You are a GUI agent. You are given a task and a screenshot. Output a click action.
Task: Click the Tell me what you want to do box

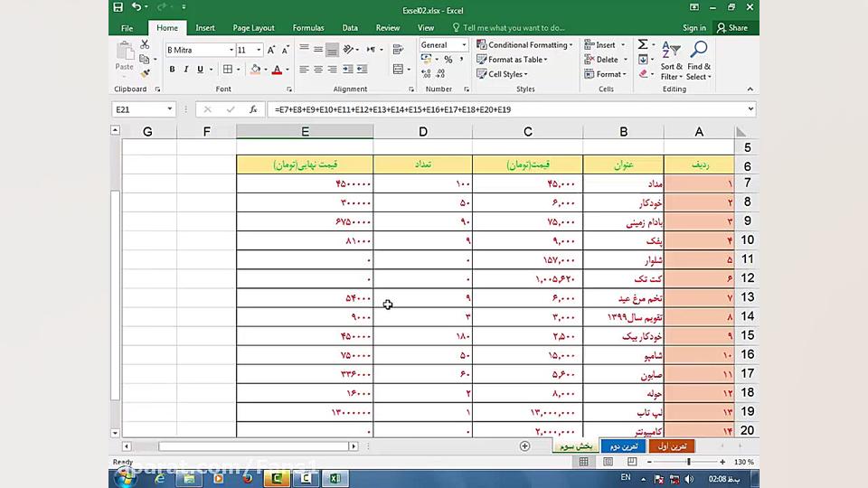coord(509,28)
